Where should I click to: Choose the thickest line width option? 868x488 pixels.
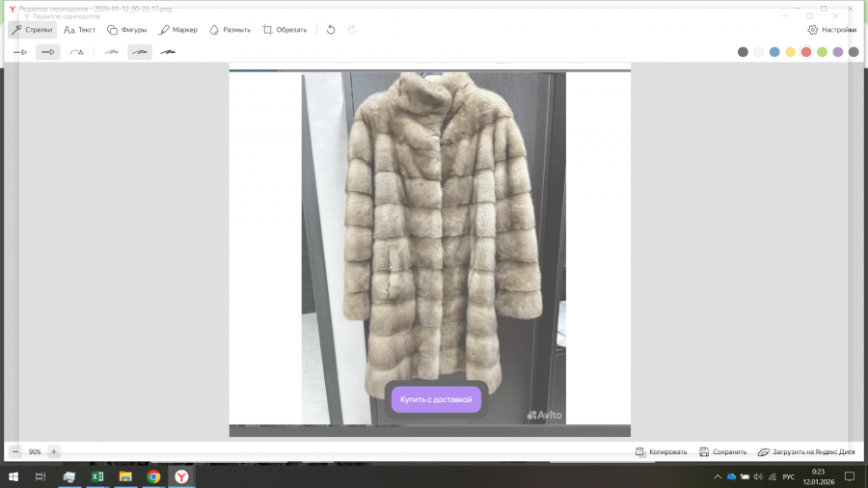[x=168, y=52]
